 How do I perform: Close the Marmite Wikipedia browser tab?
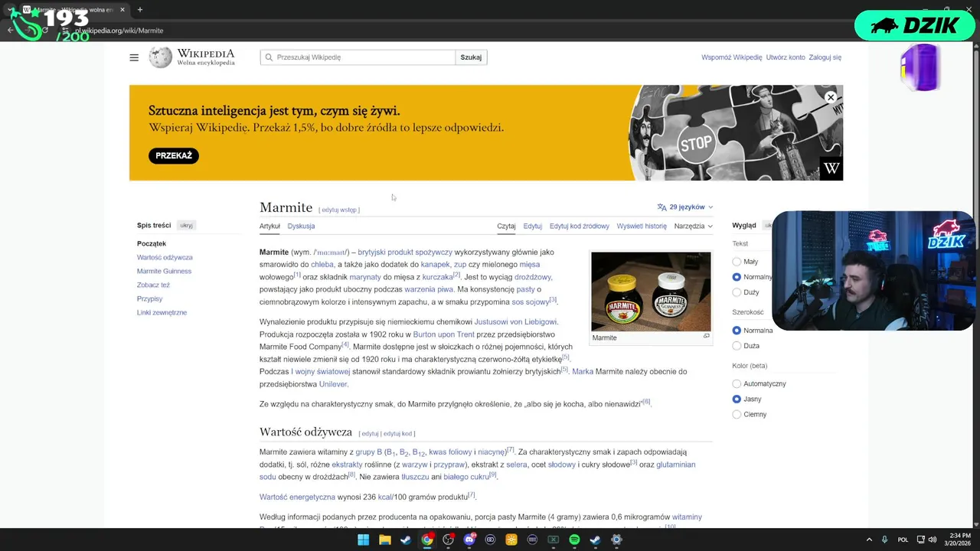pyautogui.click(x=122, y=10)
